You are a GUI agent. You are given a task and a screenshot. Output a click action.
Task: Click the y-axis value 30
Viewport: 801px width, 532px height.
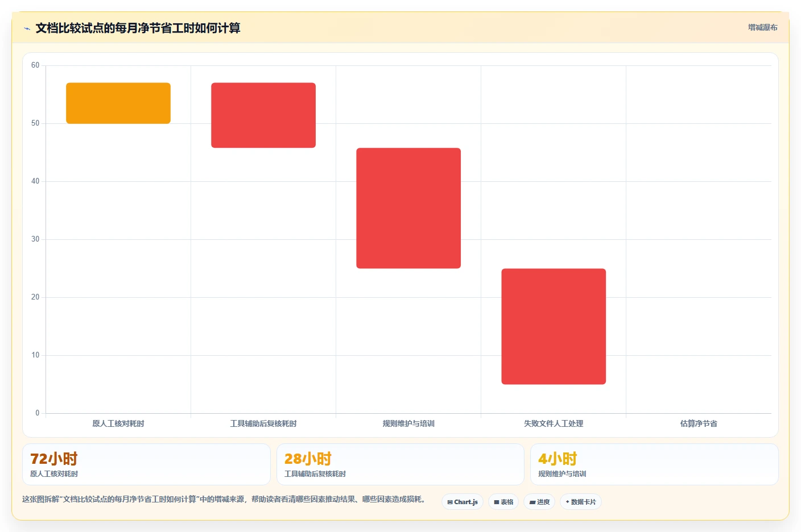[x=35, y=239]
